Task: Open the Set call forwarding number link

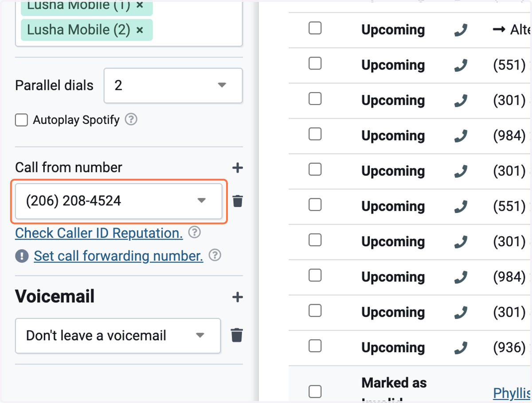Action: tap(118, 256)
